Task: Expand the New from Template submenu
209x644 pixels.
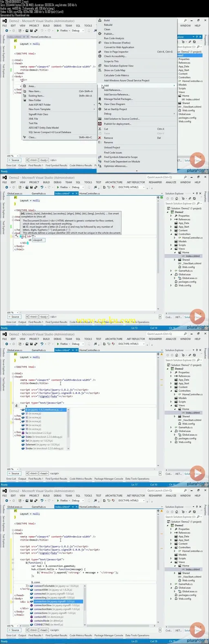Action: click(x=58, y=109)
